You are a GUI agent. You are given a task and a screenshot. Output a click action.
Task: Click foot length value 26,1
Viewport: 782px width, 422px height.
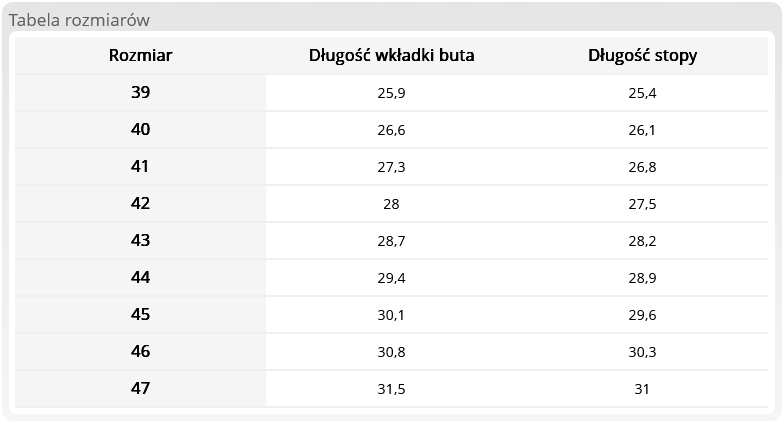click(642, 130)
